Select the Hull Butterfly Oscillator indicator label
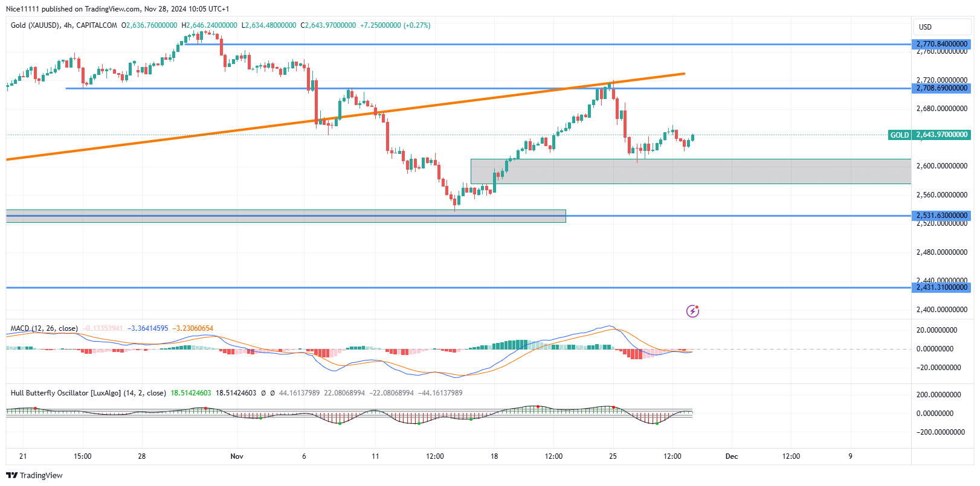 [x=88, y=393]
